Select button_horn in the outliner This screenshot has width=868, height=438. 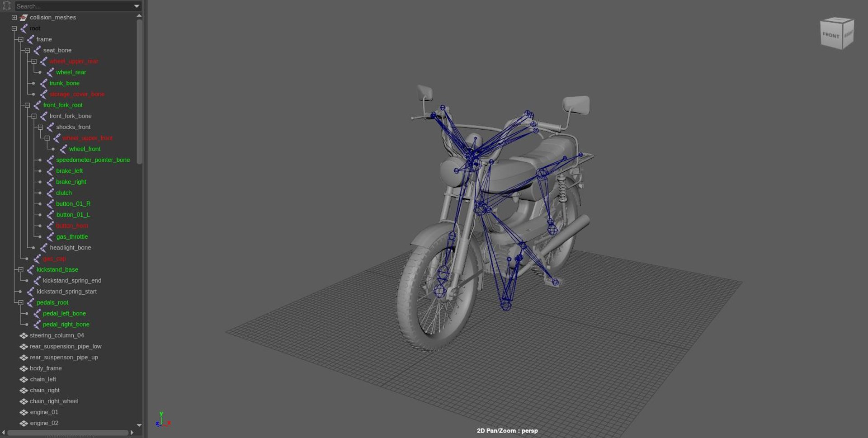72,226
